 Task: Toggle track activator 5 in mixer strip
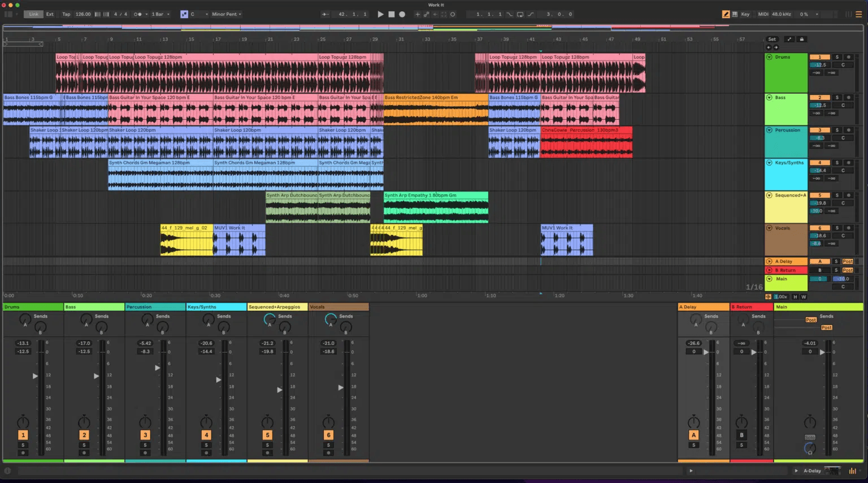coord(267,435)
